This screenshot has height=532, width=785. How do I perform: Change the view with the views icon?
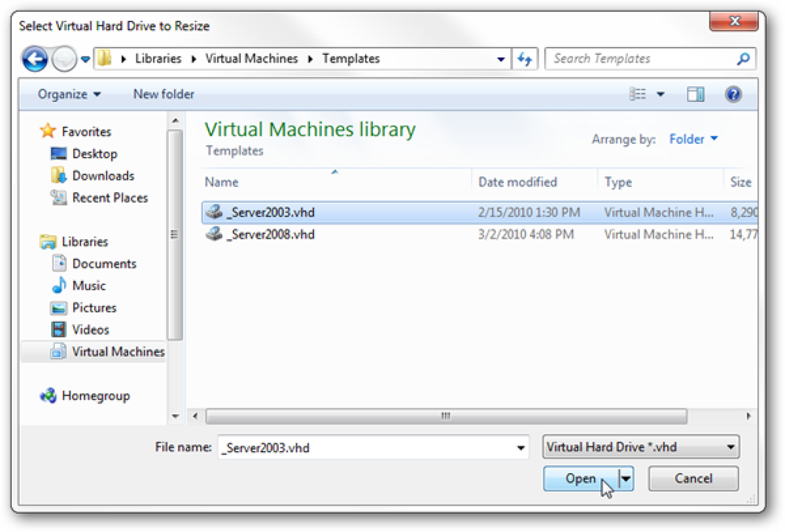[x=637, y=94]
